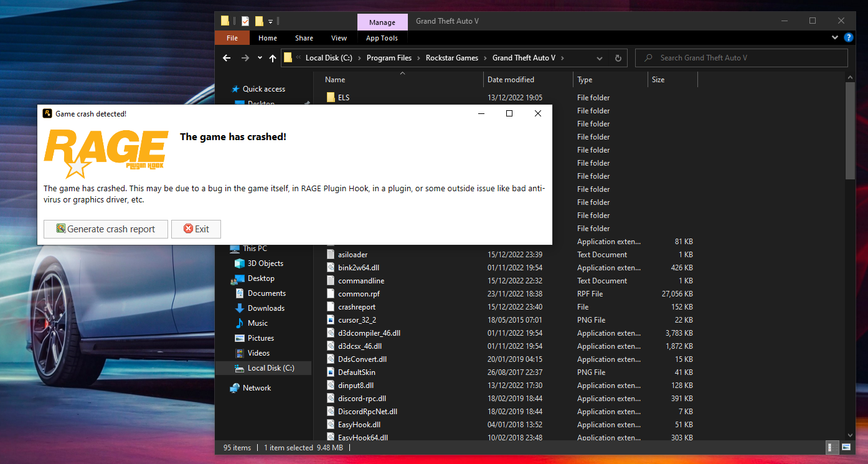Viewport: 868px width, 464px height.
Task: Select the crashreport file
Action: coord(357,307)
